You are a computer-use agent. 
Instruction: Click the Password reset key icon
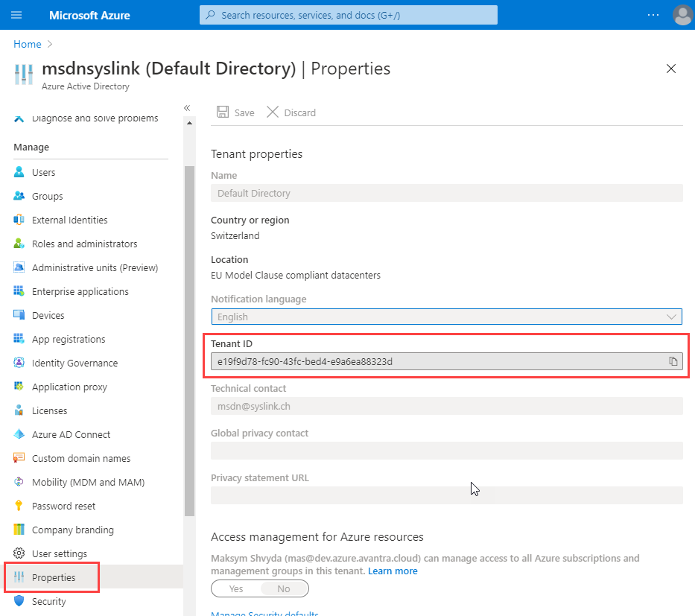point(19,506)
